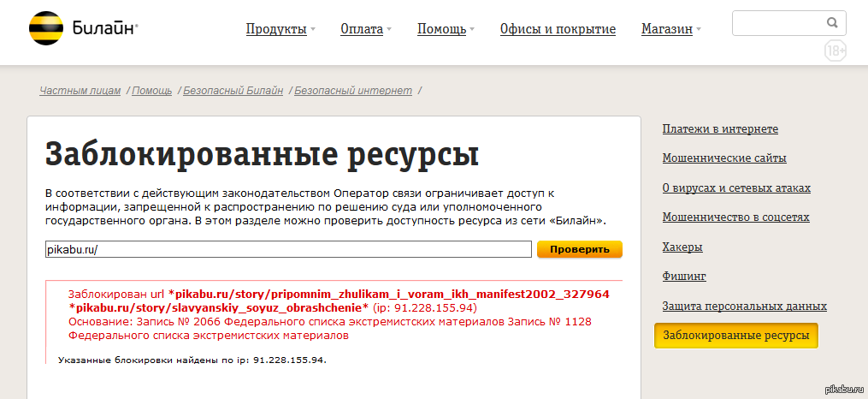
Task: Click the URL input field with pikabu.ru/
Action: tap(288, 249)
